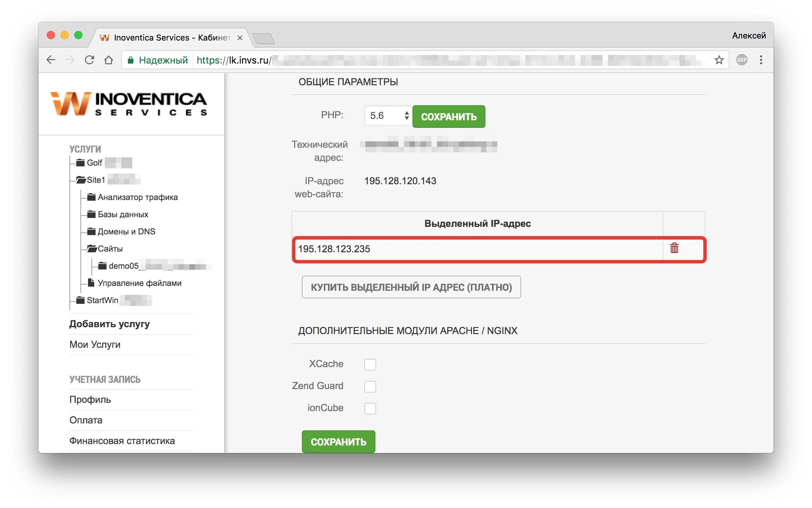Image resolution: width=812 pixels, height=508 pixels.
Task: Enable the ionCube checkbox
Action: click(x=370, y=408)
